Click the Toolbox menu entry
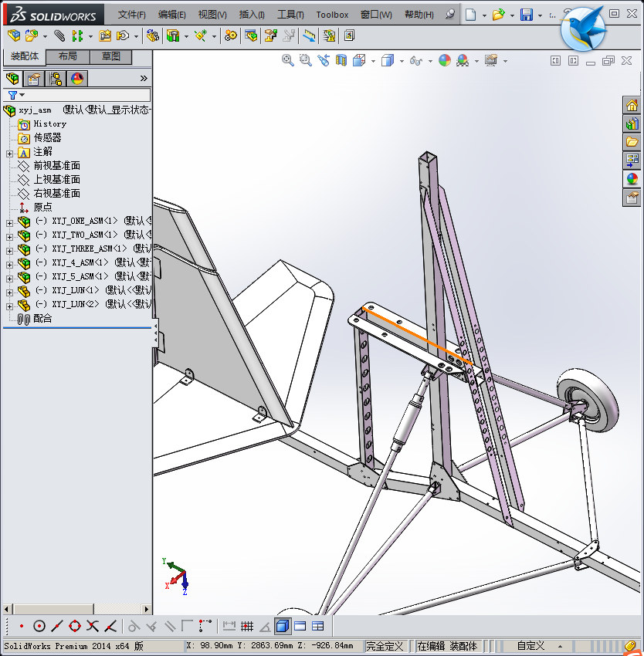Screen dimensions: 644x656 coord(332,14)
